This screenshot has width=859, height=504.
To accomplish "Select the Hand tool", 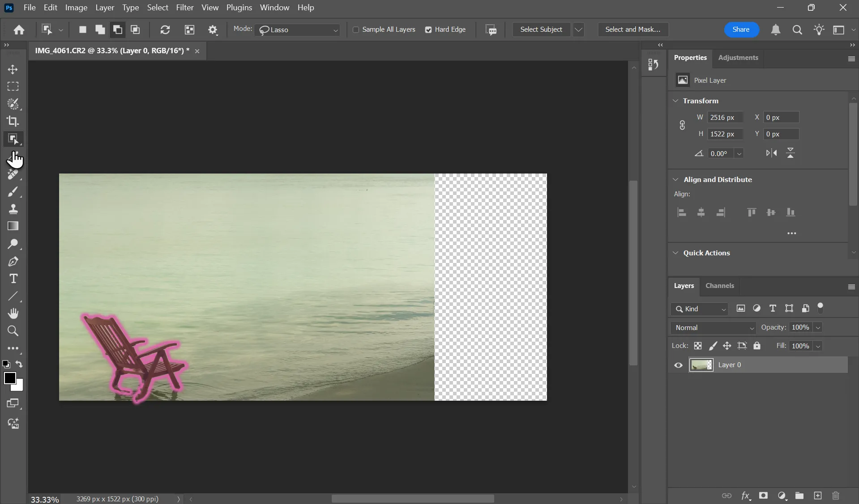I will (13, 313).
